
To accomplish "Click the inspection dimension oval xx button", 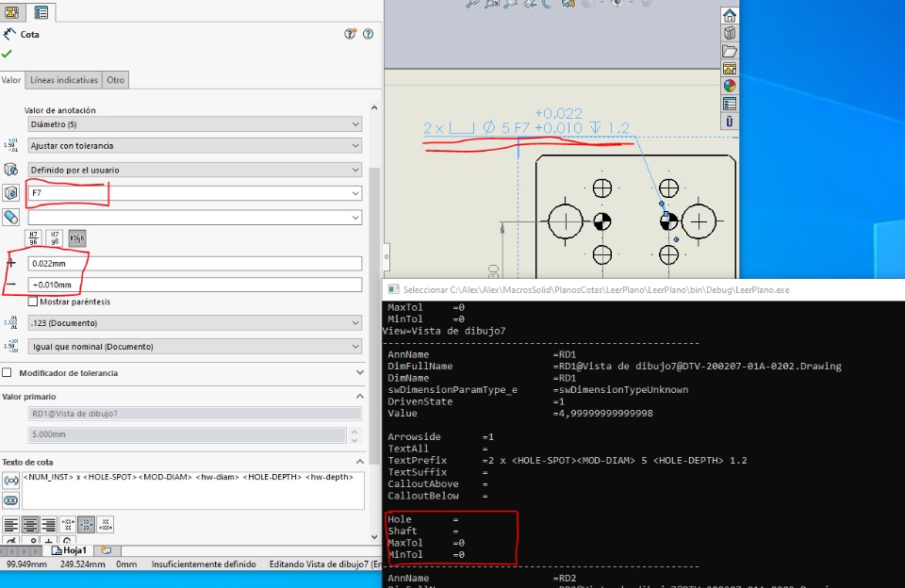I will click(11, 500).
